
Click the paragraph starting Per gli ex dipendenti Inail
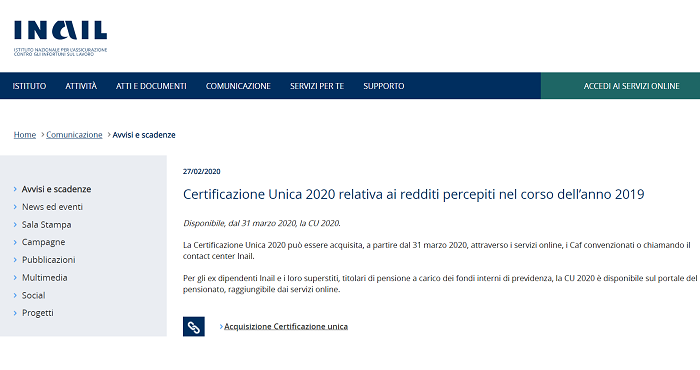(x=440, y=284)
